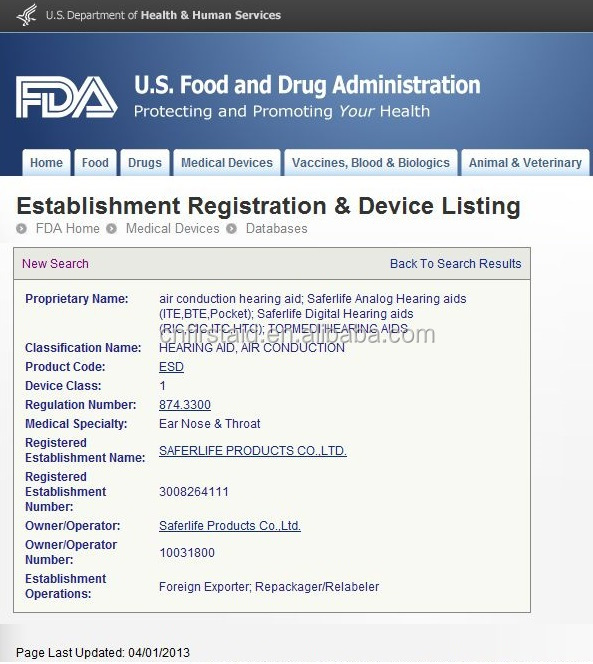Click U.S. Department of Health & Human Services text
Image resolution: width=593 pixels, height=664 pixels.
coord(163,15)
